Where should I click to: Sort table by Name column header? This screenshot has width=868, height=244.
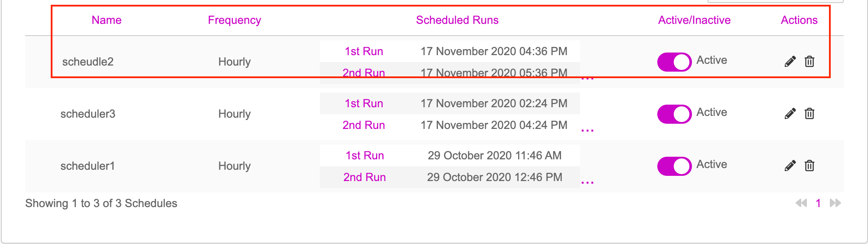107,20
